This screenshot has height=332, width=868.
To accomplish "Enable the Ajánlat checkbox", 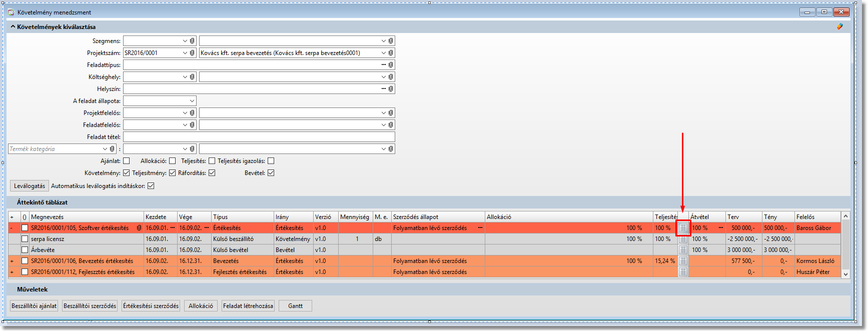I will (127, 161).
